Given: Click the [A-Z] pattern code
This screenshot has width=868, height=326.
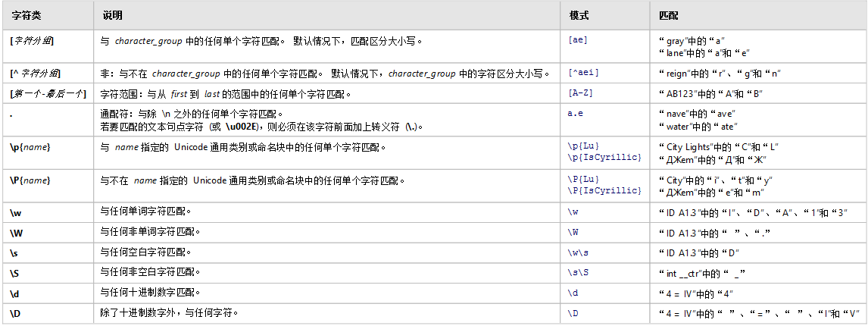Looking at the screenshot, I should [x=580, y=92].
